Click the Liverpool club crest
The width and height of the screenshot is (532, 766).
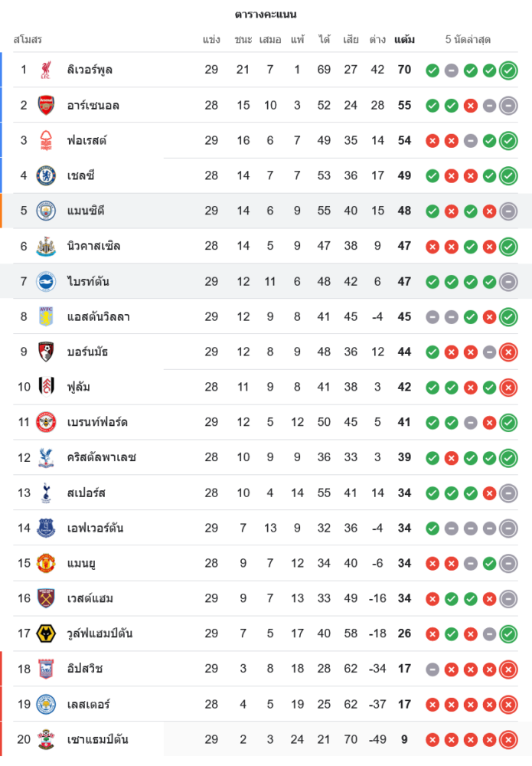click(x=47, y=70)
